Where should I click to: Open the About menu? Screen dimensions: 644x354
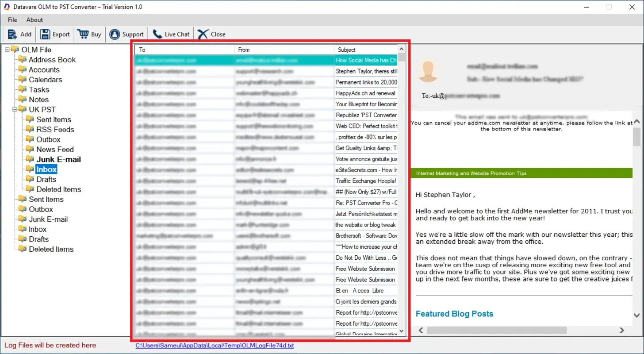[34, 20]
